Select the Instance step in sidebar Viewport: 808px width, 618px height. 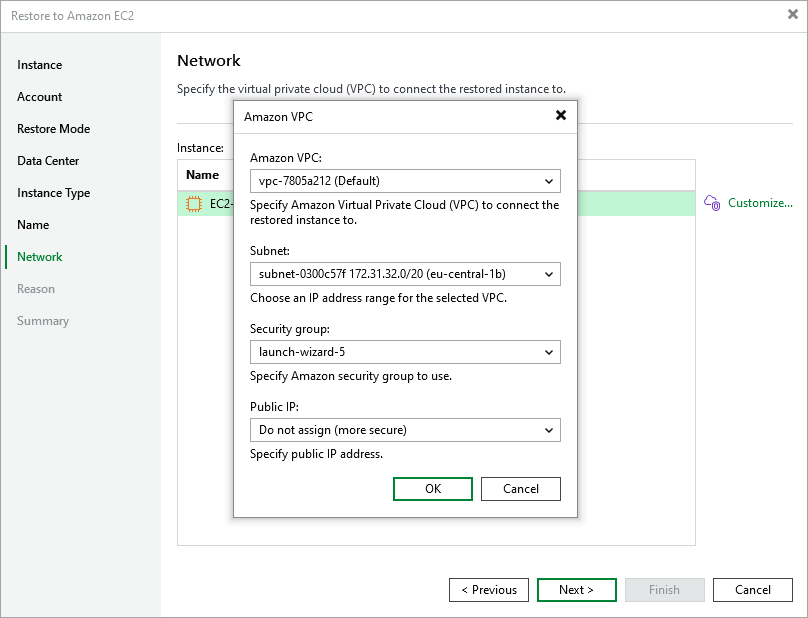pyautogui.click(x=39, y=64)
